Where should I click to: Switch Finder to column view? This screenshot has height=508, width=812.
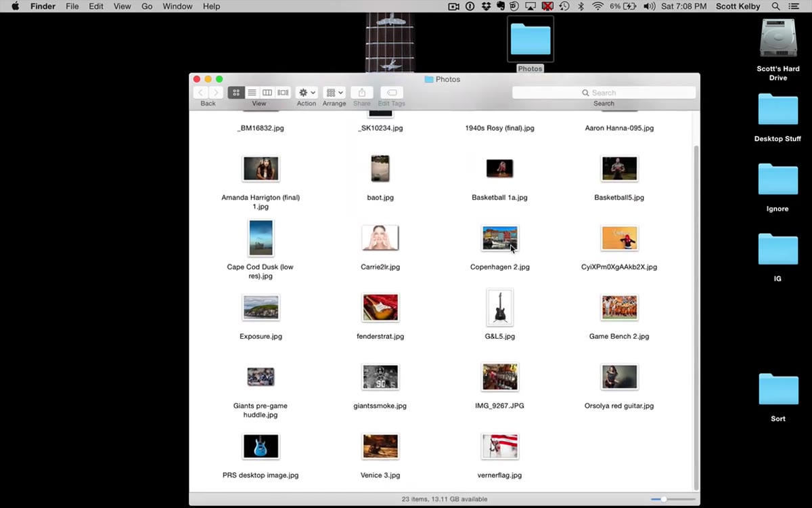[x=267, y=92]
